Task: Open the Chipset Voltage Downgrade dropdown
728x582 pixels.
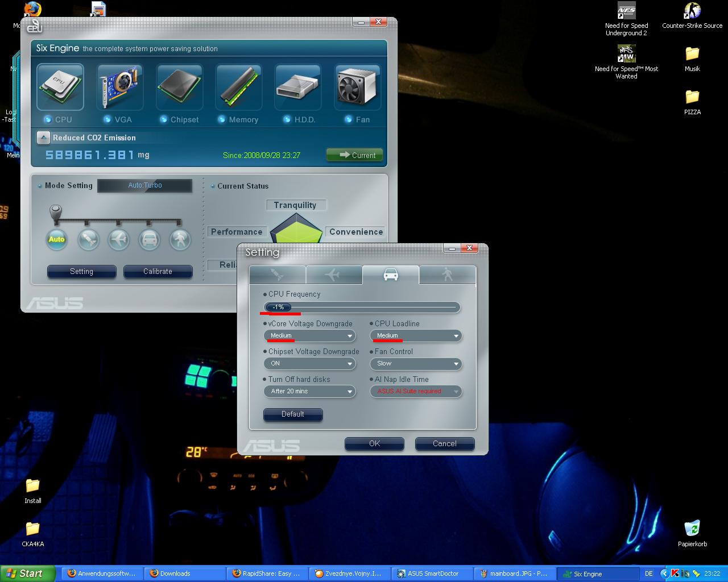Action: click(x=309, y=364)
